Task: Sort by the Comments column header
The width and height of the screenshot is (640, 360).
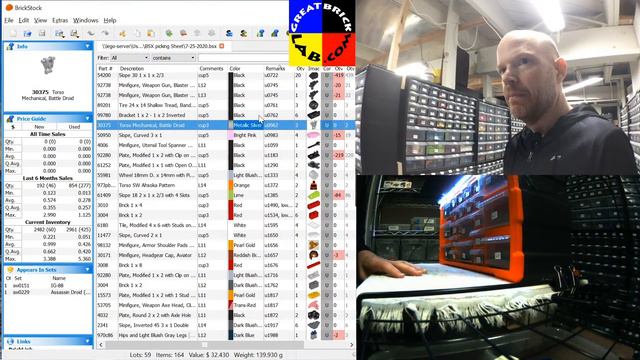Action: tap(212, 69)
